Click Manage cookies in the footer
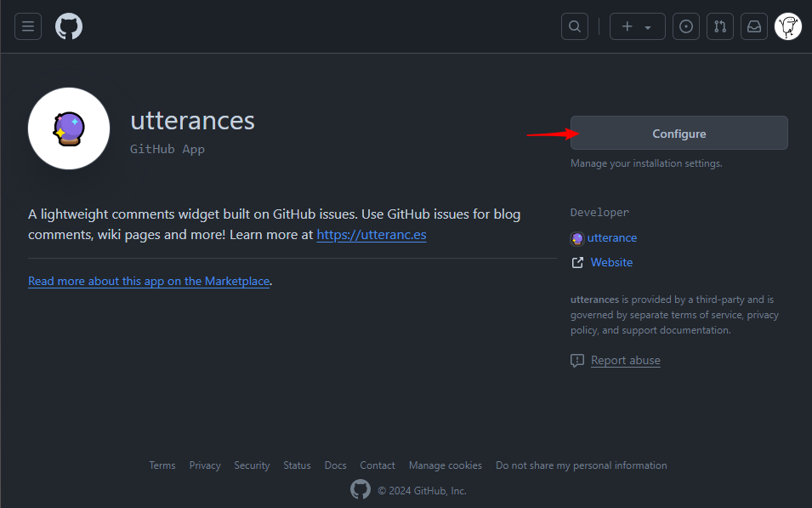The image size is (812, 508). click(x=446, y=465)
